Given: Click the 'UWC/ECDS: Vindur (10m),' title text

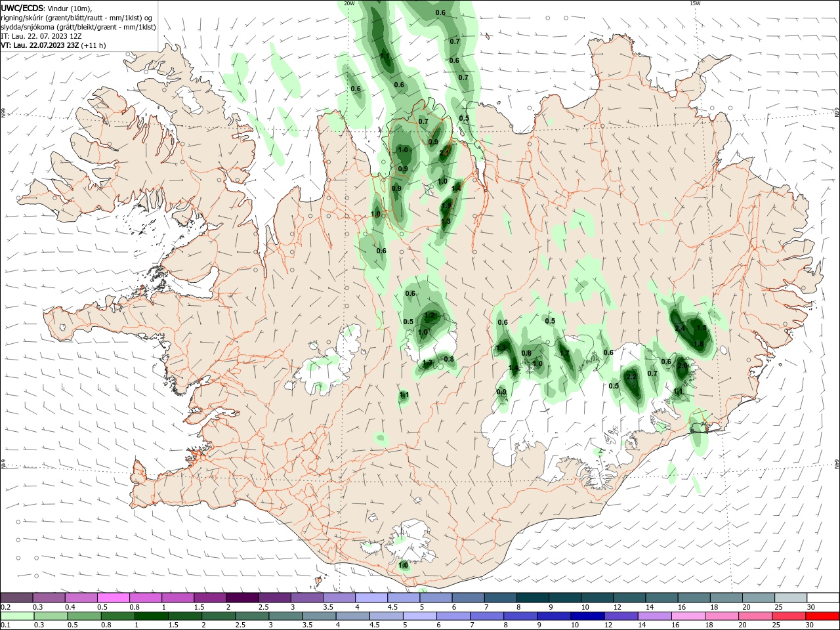Looking at the screenshot, I should point(47,8).
